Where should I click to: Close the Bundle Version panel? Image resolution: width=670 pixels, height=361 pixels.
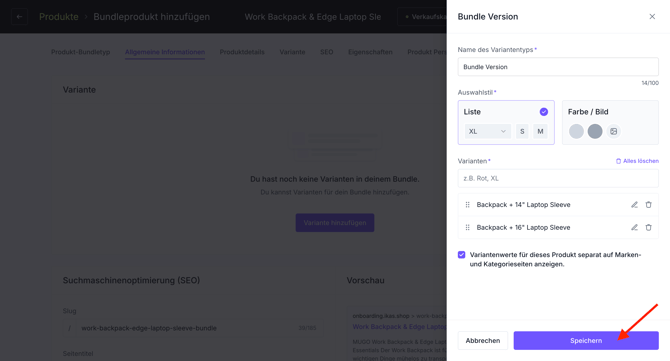click(x=652, y=17)
